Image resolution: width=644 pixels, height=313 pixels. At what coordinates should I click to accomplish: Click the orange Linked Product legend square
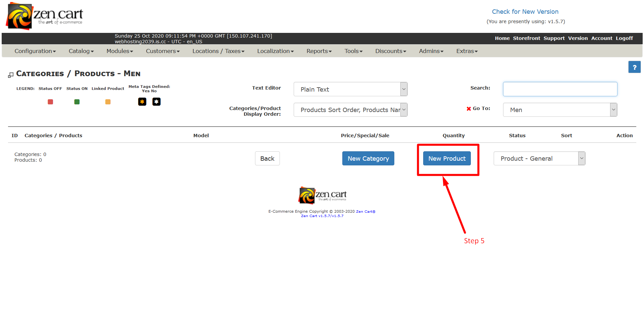108,102
